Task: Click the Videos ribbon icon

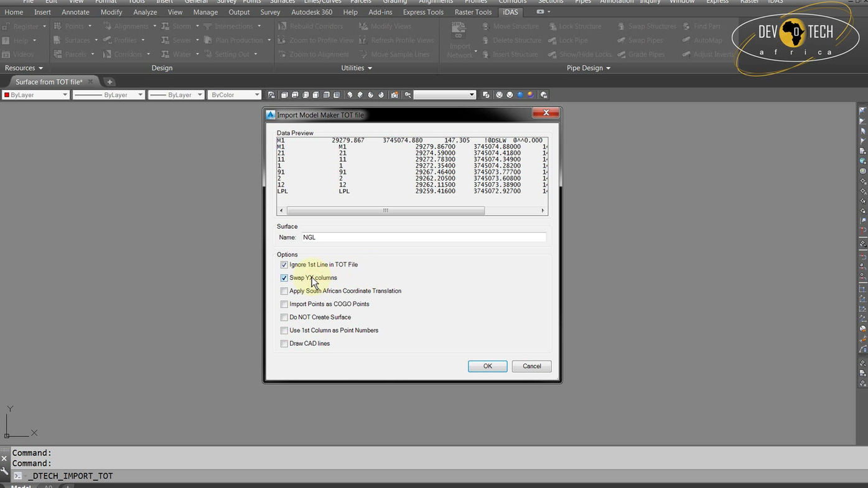Action: 6,54
